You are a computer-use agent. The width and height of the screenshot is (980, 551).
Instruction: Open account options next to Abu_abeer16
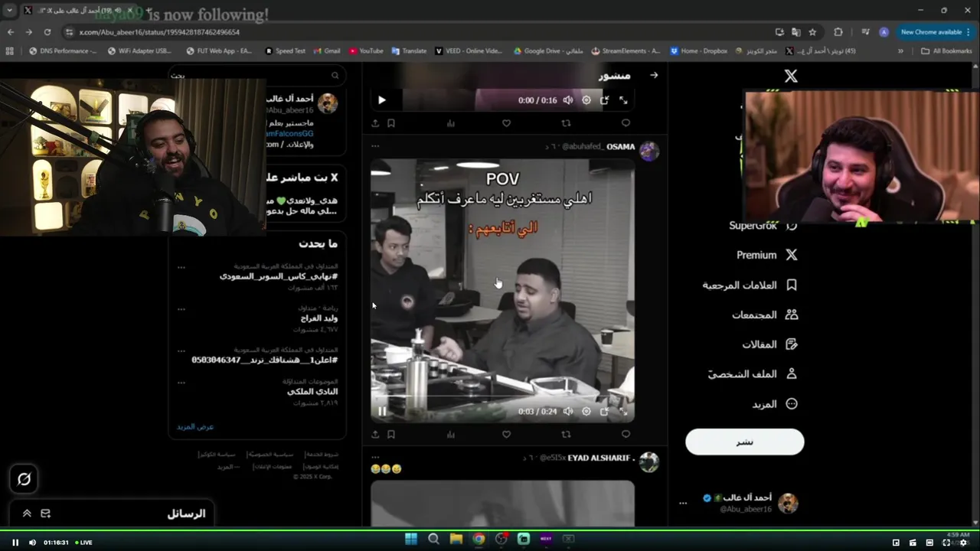tap(683, 503)
